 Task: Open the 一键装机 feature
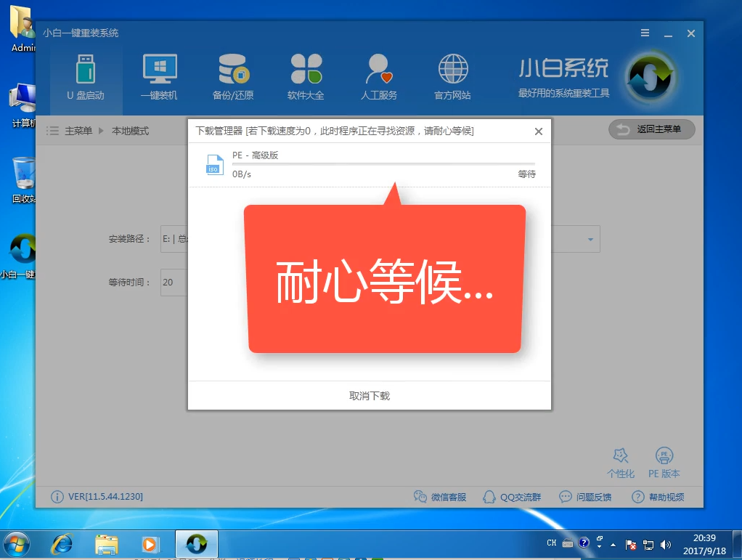coord(159,76)
